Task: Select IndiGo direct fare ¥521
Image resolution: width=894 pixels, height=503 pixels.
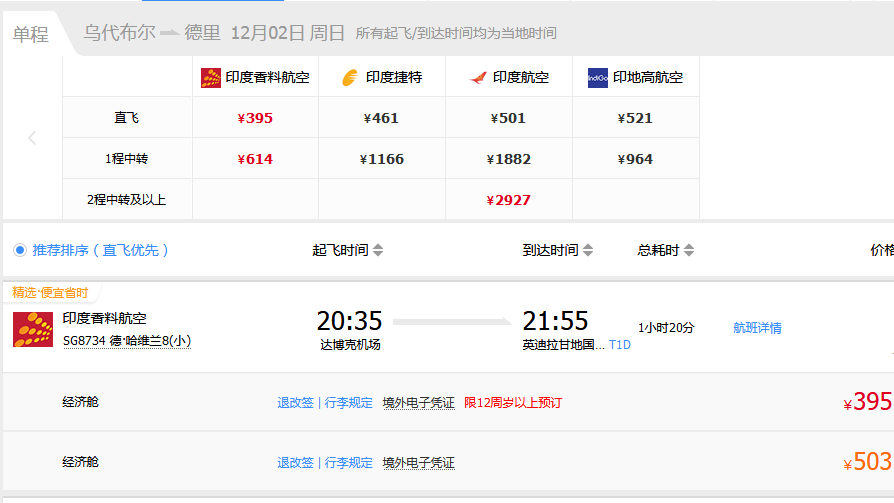Action: coord(635,118)
